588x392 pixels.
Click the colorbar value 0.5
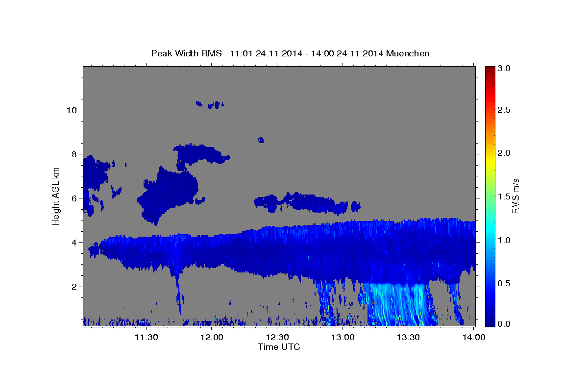(x=505, y=283)
